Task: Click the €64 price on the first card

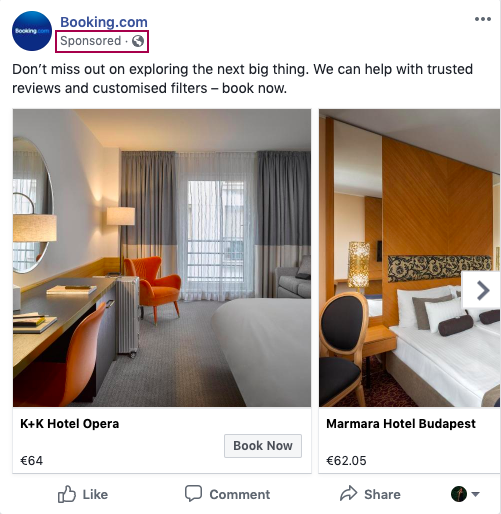Action: [31, 461]
